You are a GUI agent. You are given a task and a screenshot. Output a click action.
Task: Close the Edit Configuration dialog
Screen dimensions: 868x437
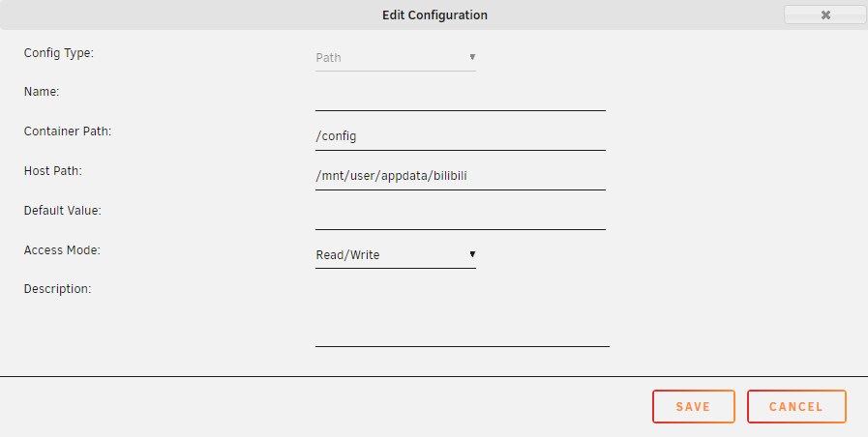[824, 15]
